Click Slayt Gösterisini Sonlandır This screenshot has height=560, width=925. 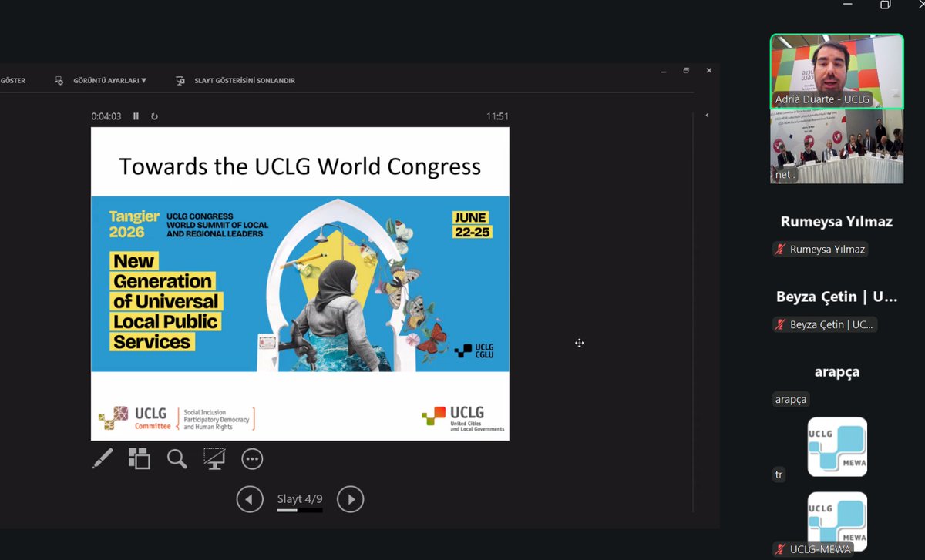(244, 80)
